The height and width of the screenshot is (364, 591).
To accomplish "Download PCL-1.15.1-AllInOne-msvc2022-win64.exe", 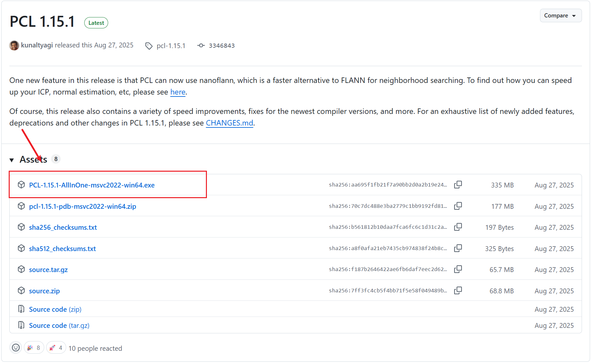I will click(x=92, y=185).
